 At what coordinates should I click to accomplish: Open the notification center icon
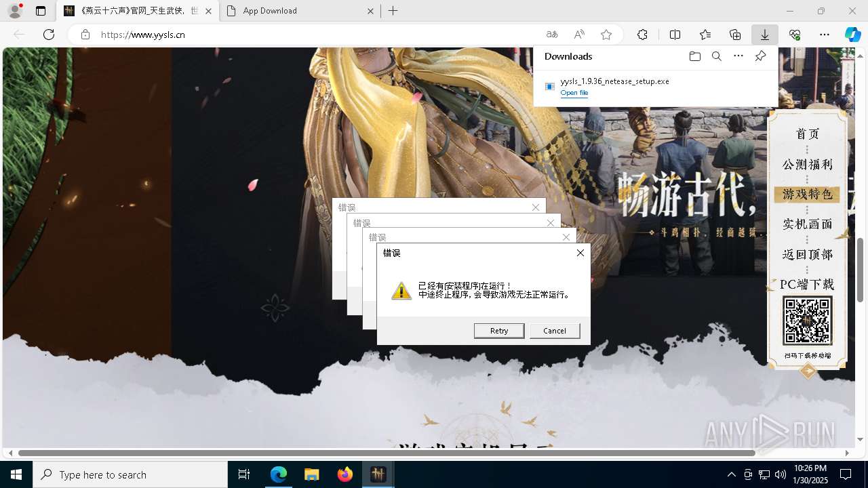click(846, 474)
